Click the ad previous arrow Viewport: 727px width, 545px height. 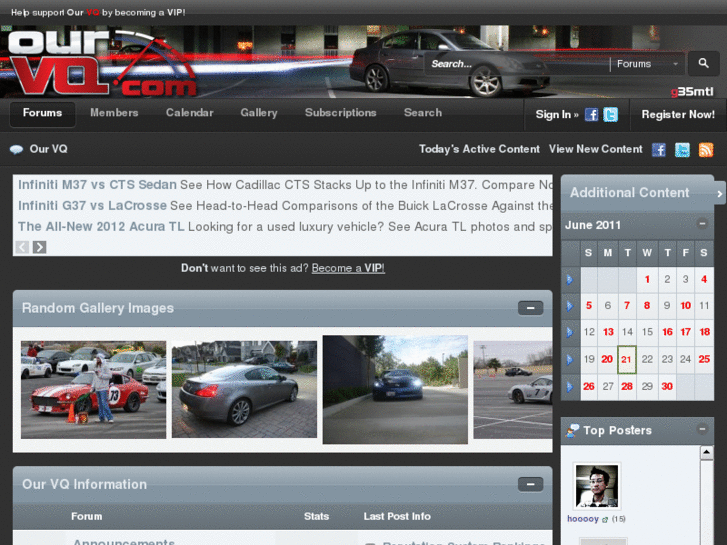coord(22,247)
